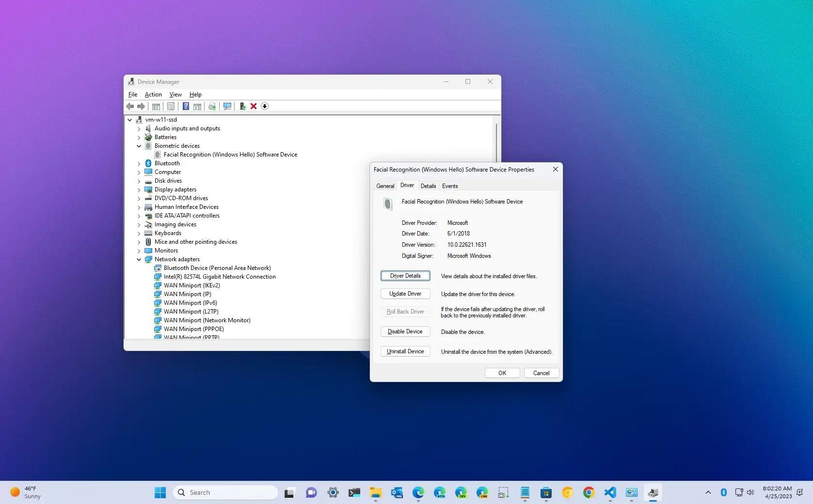Click inside the taskbar Search field
This screenshot has height=504, width=813.
click(225, 492)
